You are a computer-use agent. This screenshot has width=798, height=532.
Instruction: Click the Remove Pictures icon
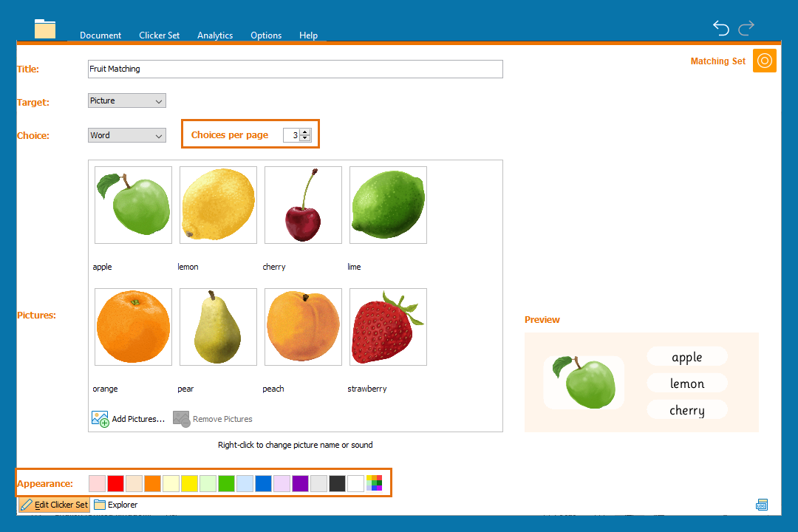coord(182,418)
